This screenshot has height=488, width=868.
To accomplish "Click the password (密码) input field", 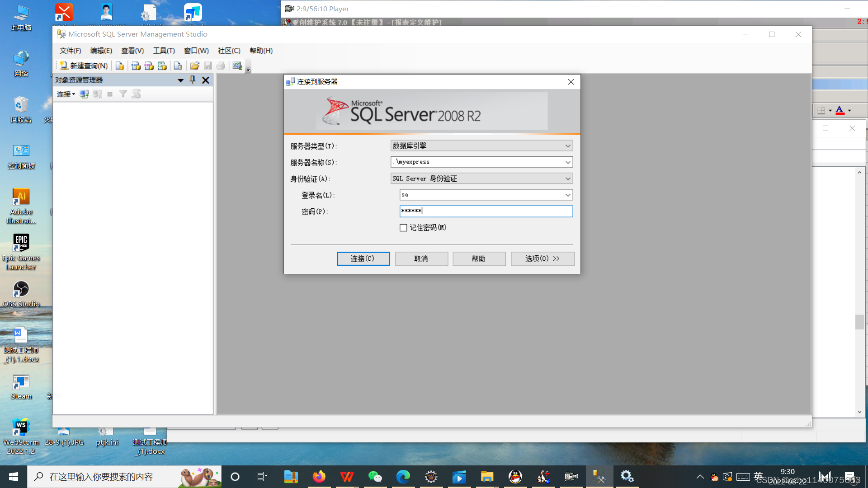I will pos(486,211).
